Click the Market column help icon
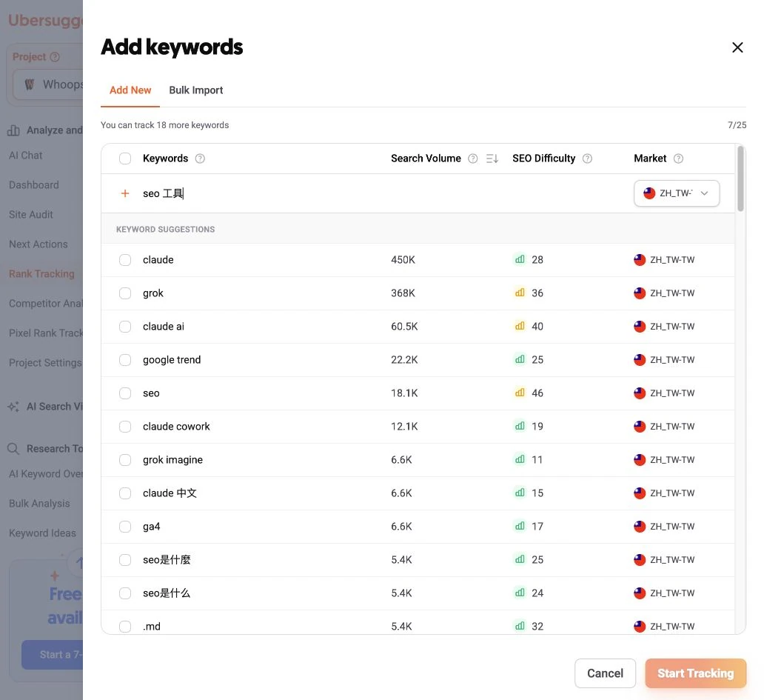Image resolution: width=764 pixels, height=700 pixels. coord(678,159)
